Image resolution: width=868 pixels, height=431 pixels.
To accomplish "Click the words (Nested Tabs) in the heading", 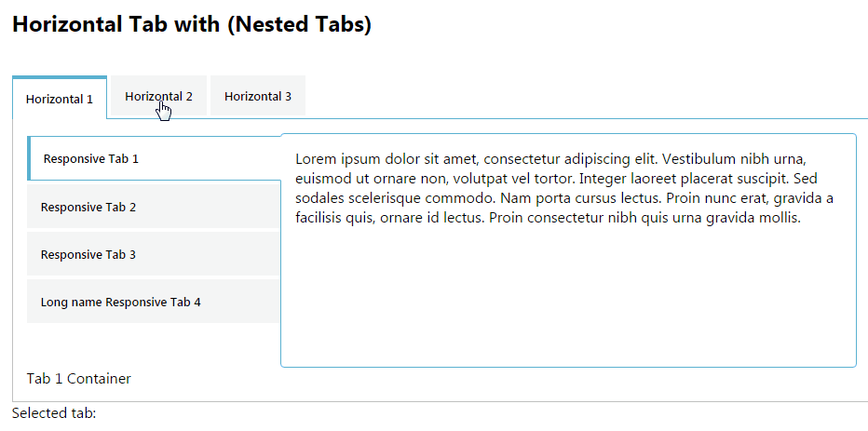I will (299, 24).
